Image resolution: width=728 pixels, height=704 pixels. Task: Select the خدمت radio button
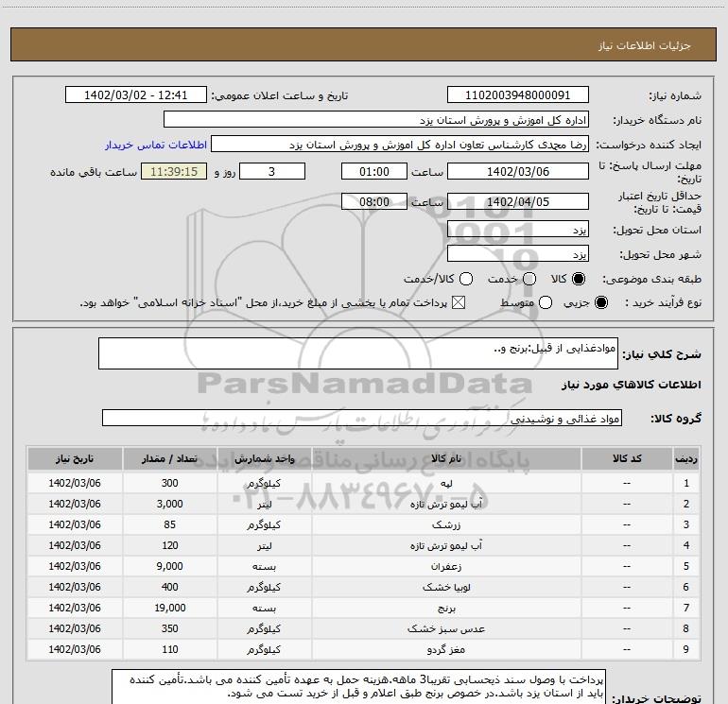click(529, 279)
